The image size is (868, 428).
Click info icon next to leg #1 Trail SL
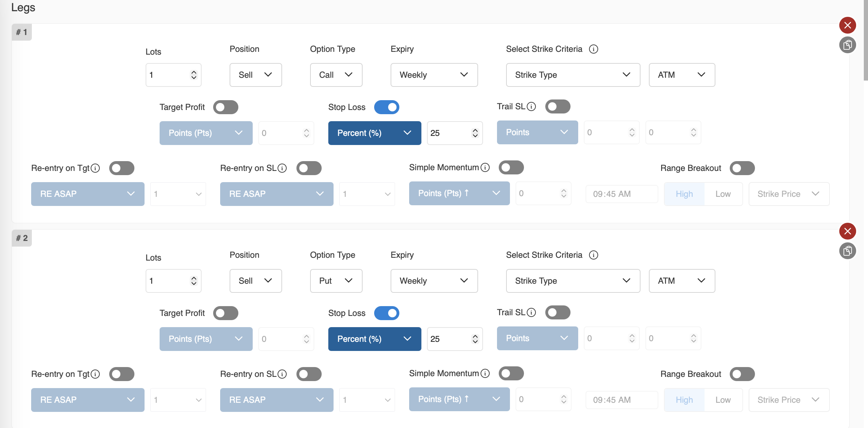coord(531,106)
